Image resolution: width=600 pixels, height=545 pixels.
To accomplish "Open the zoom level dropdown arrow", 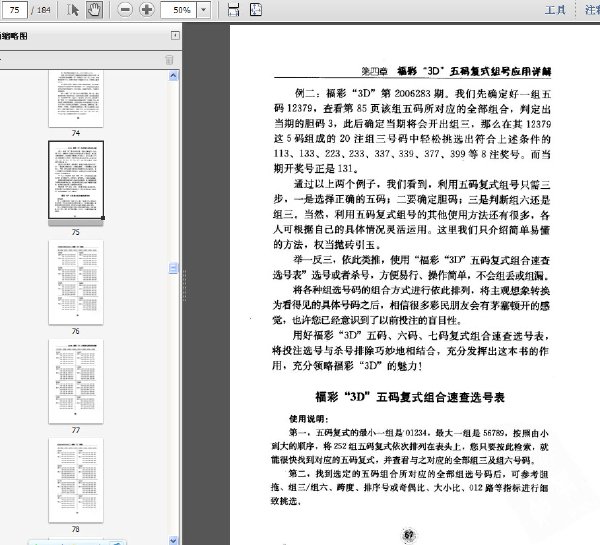I will pyautogui.click(x=204, y=10).
